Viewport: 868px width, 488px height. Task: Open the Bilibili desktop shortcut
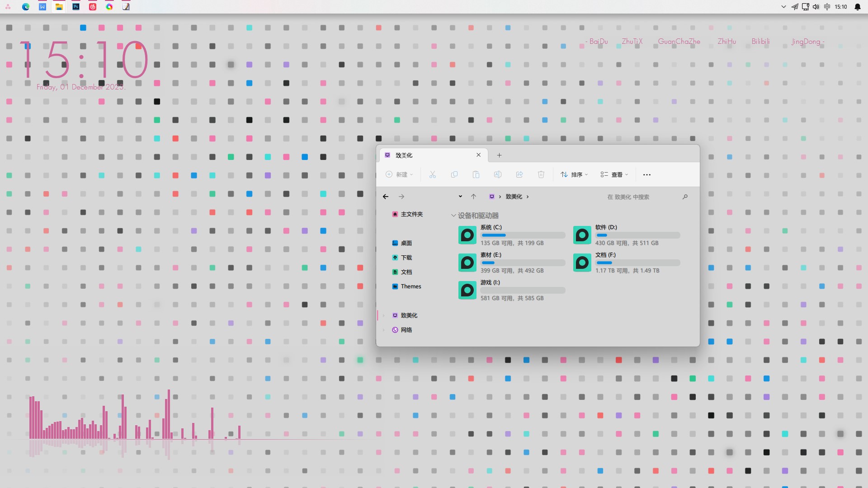pos(760,41)
